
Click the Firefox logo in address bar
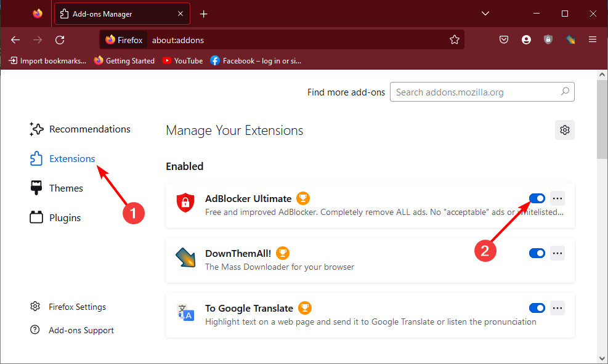click(110, 39)
